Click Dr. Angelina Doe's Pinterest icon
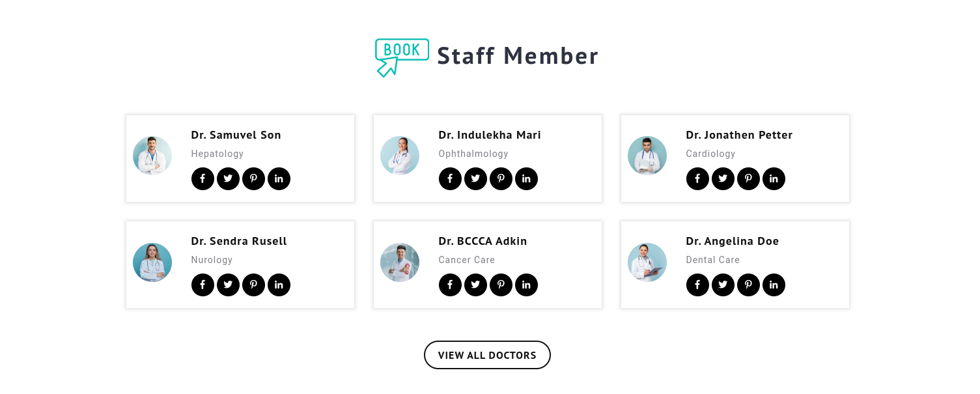This screenshot has height=394, width=980. (748, 285)
